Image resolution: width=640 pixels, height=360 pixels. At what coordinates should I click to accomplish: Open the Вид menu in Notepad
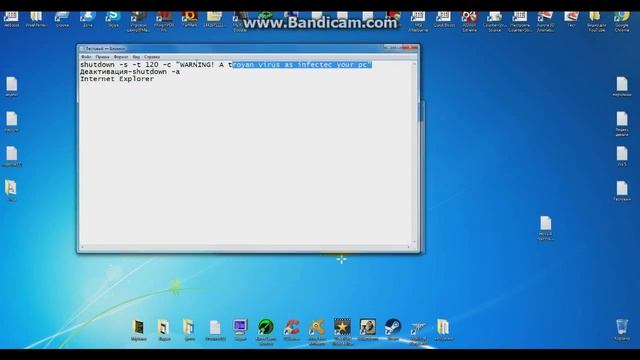click(x=136, y=57)
